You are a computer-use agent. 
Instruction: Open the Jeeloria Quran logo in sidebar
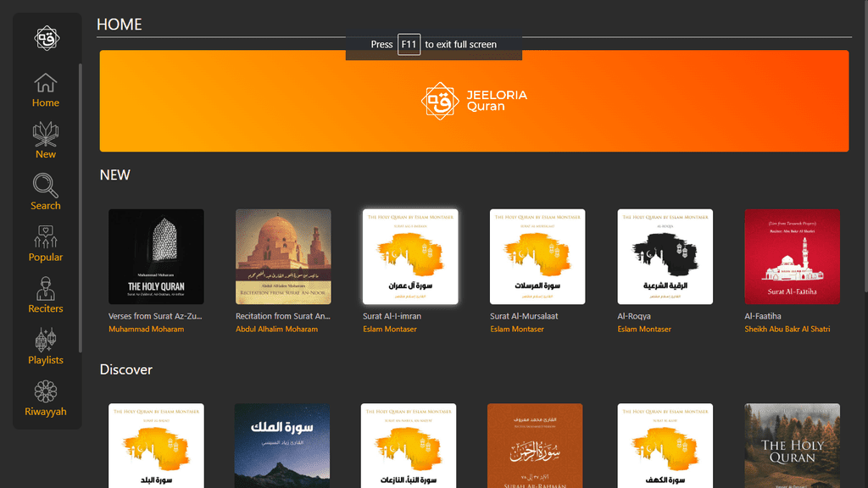point(47,38)
